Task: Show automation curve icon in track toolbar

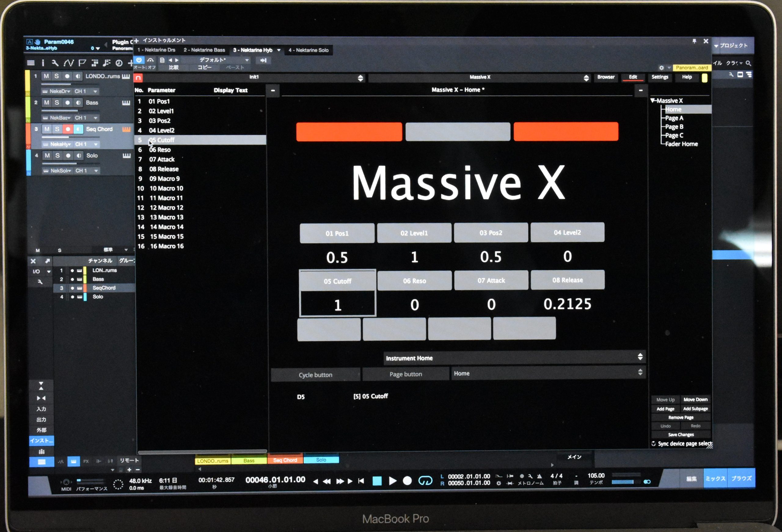Action: pyautogui.click(x=68, y=63)
